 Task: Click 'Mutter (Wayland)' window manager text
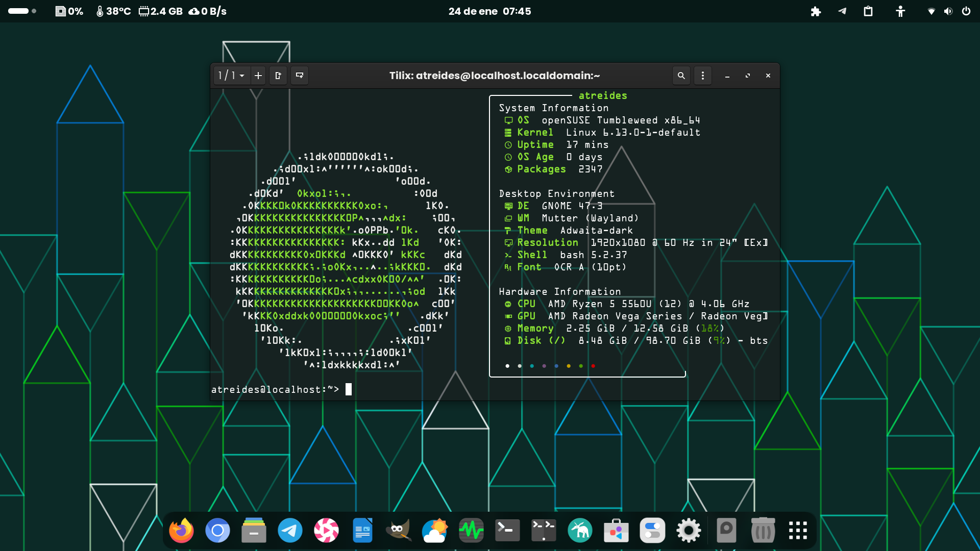pos(590,218)
